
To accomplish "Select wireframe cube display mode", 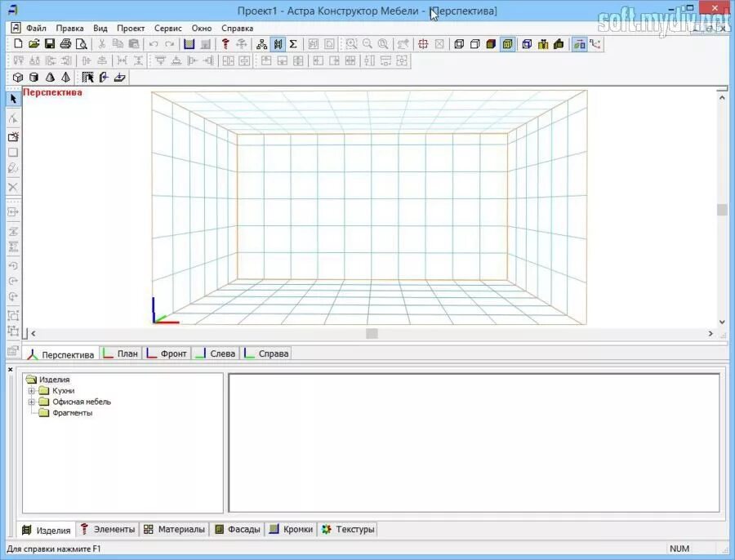I will point(459,44).
